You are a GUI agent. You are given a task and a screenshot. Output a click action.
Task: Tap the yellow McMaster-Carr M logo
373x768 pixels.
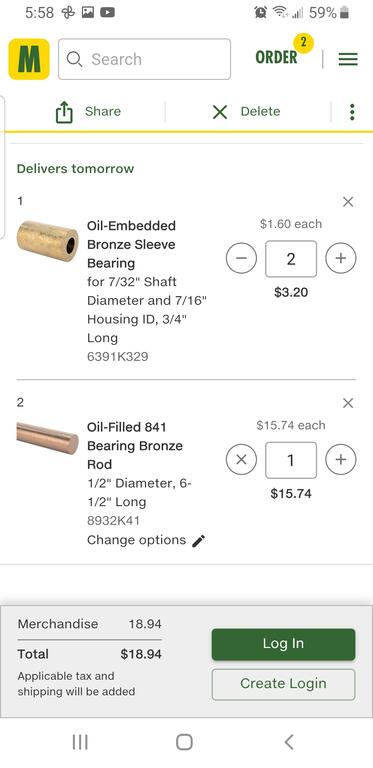click(x=29, y=59)
